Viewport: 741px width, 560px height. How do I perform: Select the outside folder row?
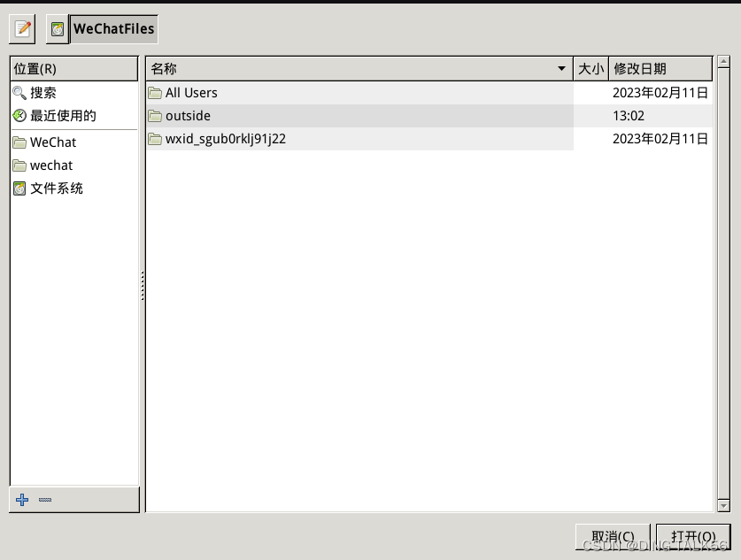[x=429, y=116]
